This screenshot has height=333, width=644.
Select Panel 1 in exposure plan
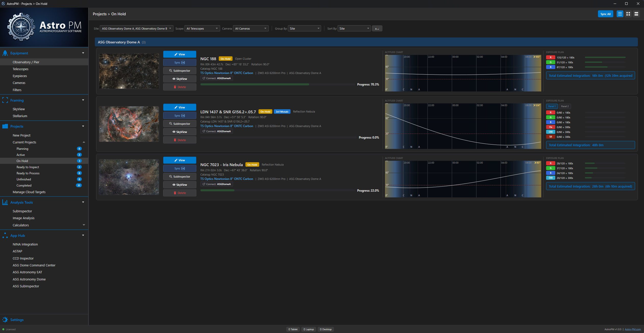coord(552,106)
